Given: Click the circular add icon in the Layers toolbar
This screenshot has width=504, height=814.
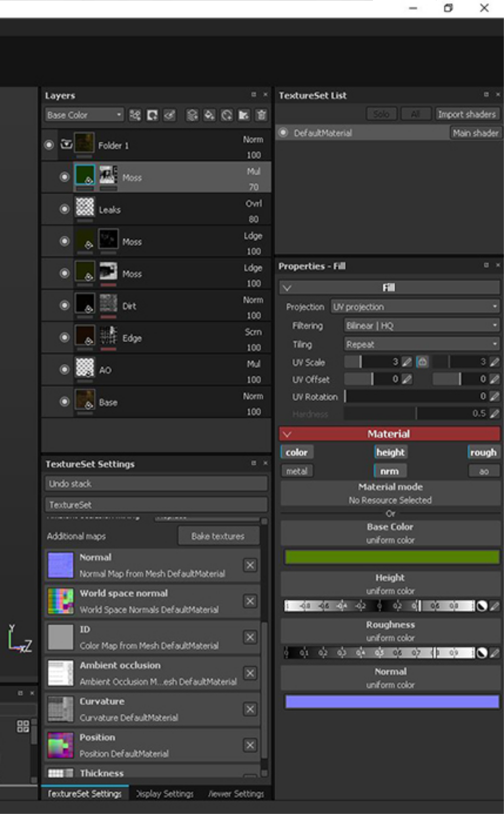Looking at the screenshot, I should click(x=227, y=115).
